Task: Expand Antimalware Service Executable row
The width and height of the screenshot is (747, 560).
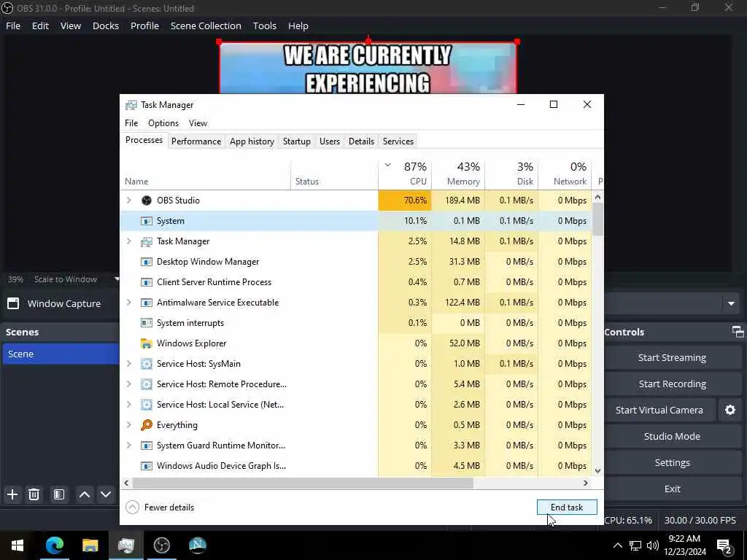Action: pos(128,303)
